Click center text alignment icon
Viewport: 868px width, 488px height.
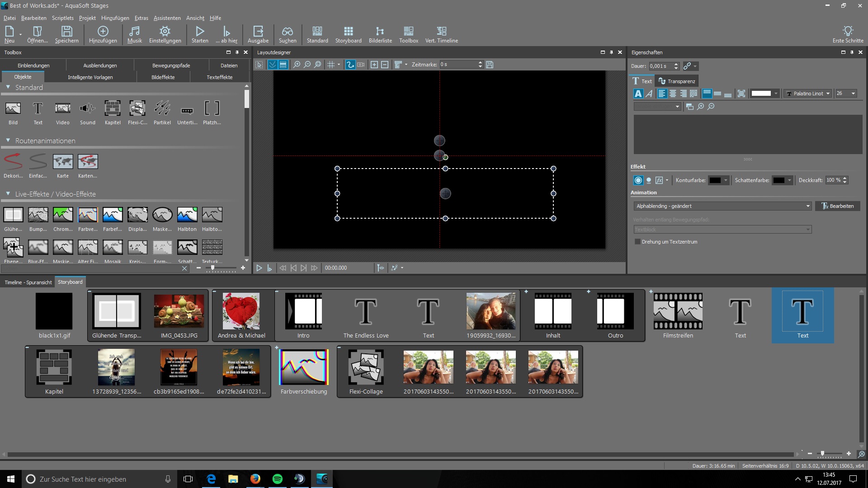pos(673,94)
